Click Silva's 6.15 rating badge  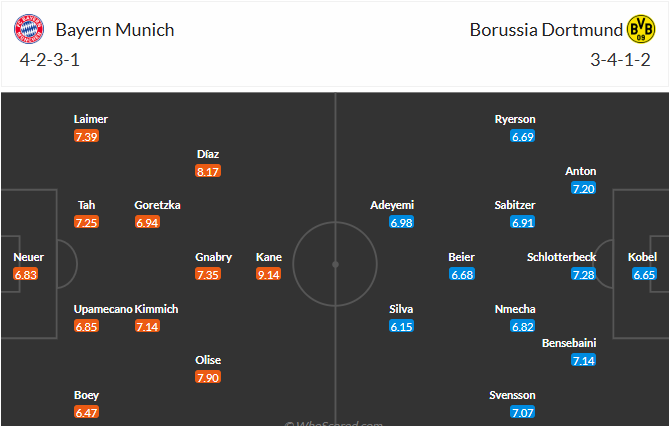402,326
